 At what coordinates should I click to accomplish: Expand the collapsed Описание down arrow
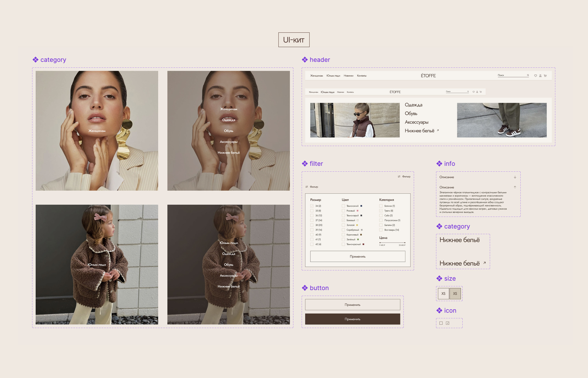(515, 177)
